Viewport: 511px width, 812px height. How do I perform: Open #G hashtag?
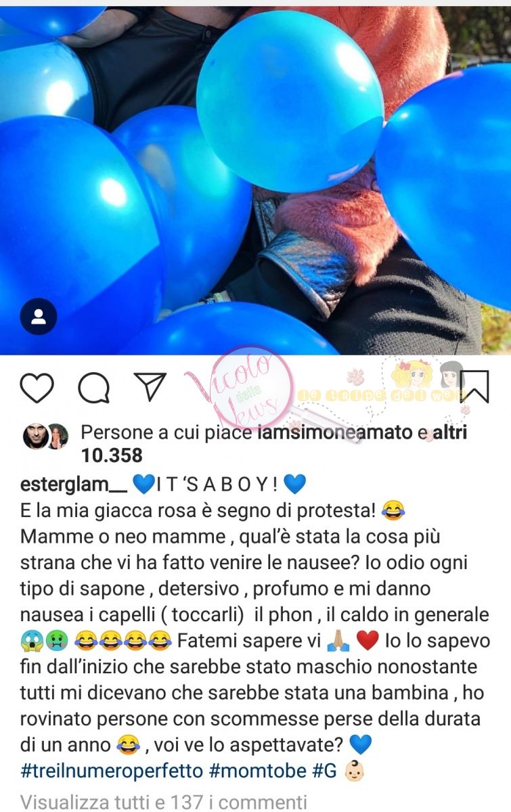point(324,771)
